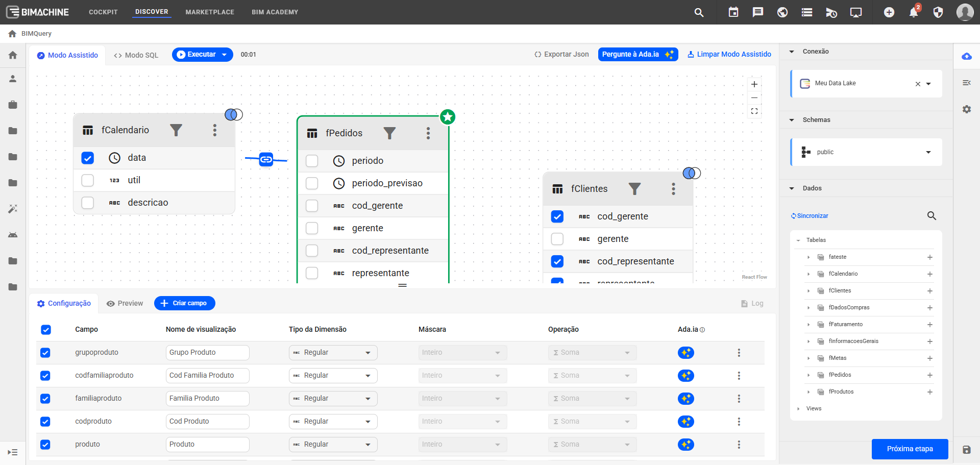Uncheck the codproduto row checkbox
The height and width of the screenshot is (465, 980).
pyautogui.click(x=45, y=422)
